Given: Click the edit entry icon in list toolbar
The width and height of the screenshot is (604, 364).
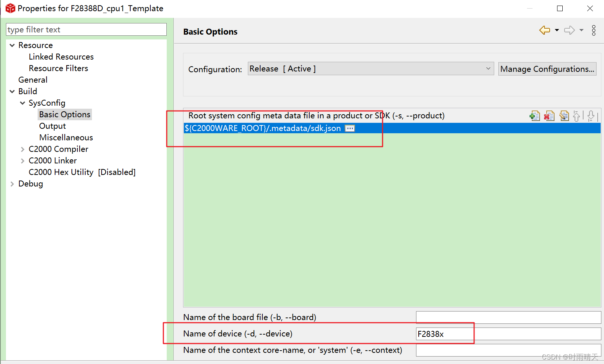Looking at the screenshot, I should (x=564, y=116).
